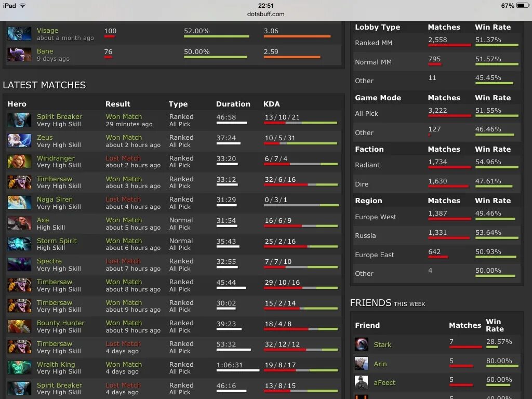Open Axe Won Match result link
Viewport: 532px width, 399px height.
click(124, 220)
